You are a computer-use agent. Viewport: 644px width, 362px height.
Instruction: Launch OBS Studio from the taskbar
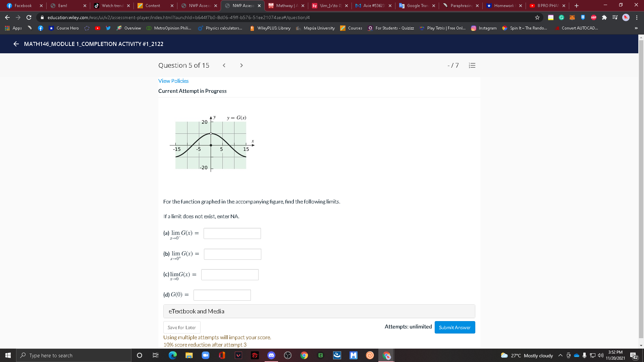(288, 355)
